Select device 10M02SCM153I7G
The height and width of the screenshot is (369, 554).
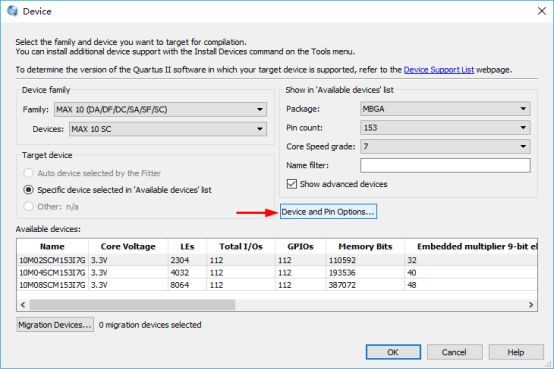coord(52,260)
